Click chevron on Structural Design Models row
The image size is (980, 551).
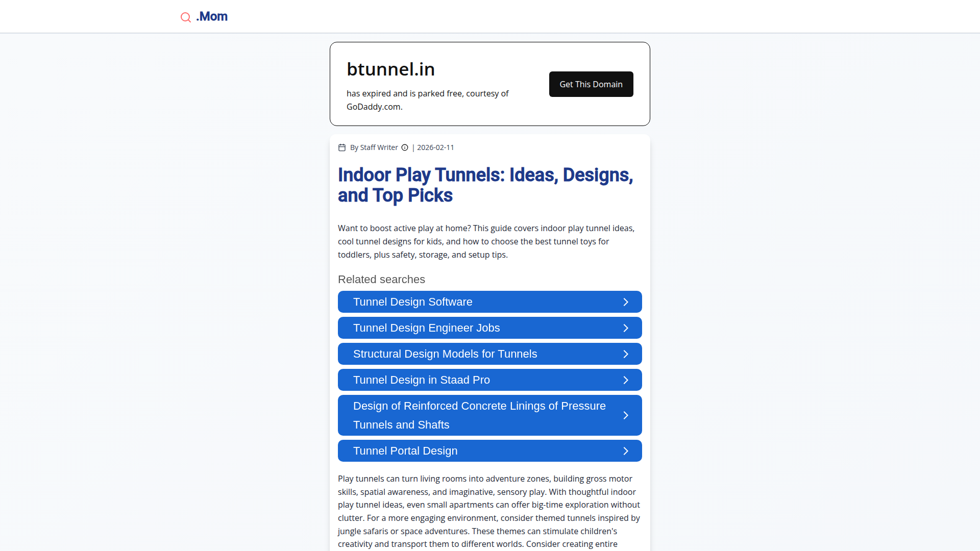coord(626,354)
